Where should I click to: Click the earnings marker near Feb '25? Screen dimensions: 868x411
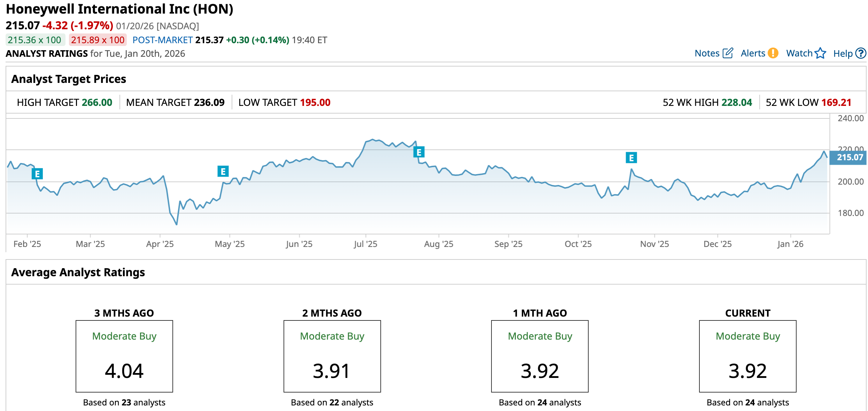tap(37, 173)
